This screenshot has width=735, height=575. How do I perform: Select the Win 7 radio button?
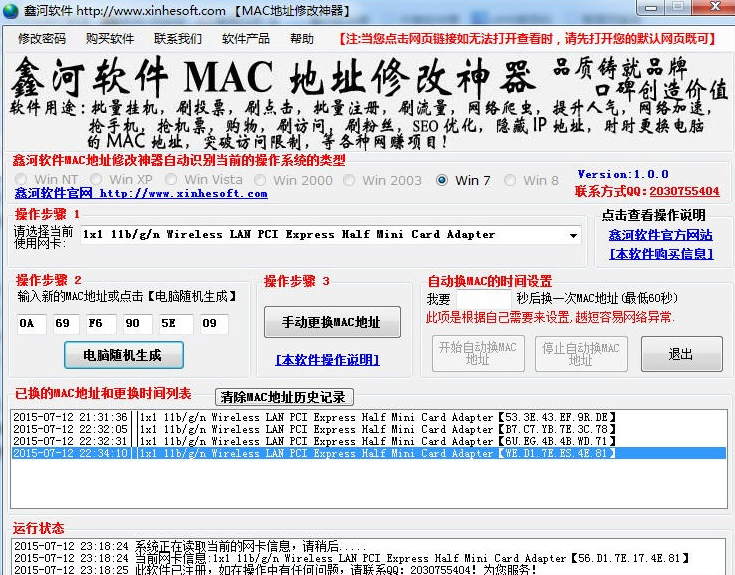[463, 180]
